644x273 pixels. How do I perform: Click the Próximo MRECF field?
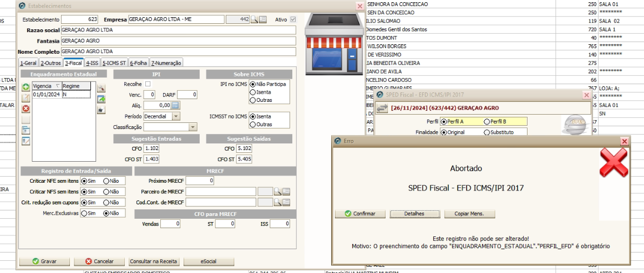(200, 181)
